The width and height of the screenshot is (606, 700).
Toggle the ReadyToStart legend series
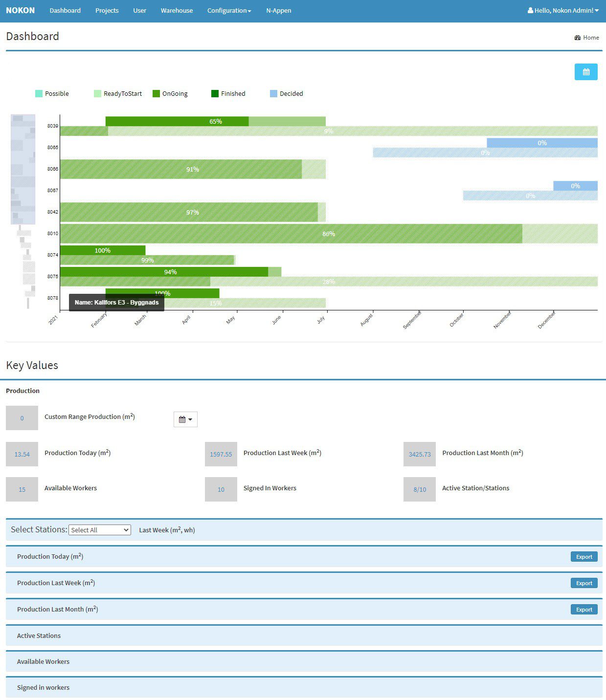[x=118, y=94]
